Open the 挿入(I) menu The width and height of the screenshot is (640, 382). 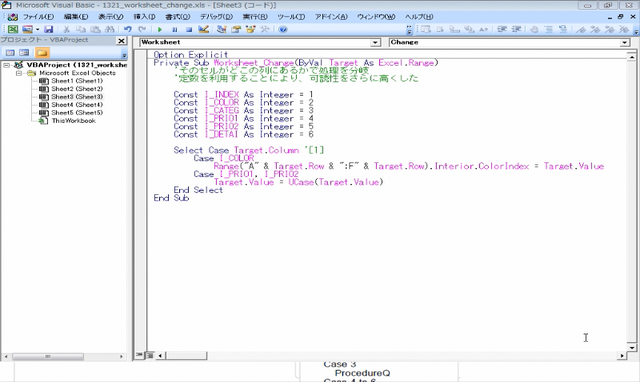144,17
